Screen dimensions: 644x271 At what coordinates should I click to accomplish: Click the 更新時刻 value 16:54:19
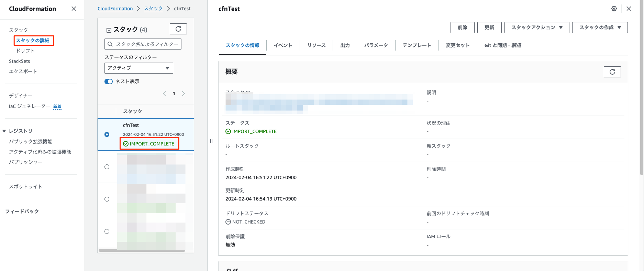261,199
